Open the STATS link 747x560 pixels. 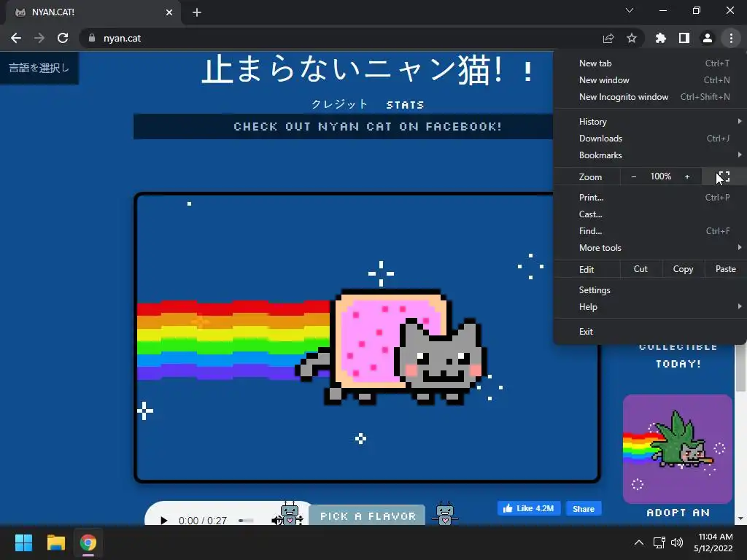[405, 105]
